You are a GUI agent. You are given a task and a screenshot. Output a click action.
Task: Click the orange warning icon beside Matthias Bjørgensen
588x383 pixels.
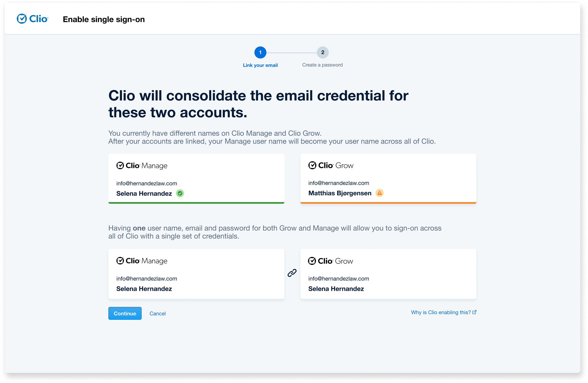pyautogui.click(x=379, y=193)
